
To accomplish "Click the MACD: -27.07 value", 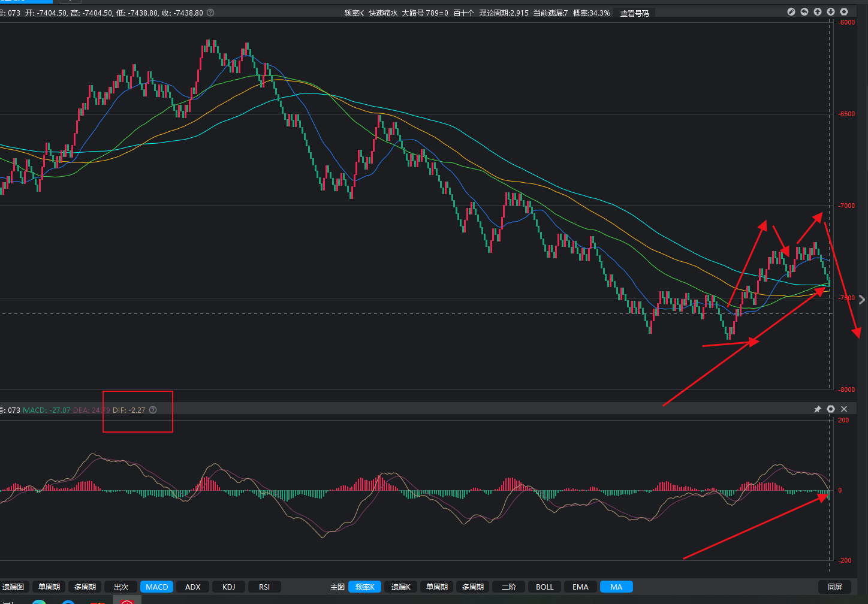I will (47, 410).
